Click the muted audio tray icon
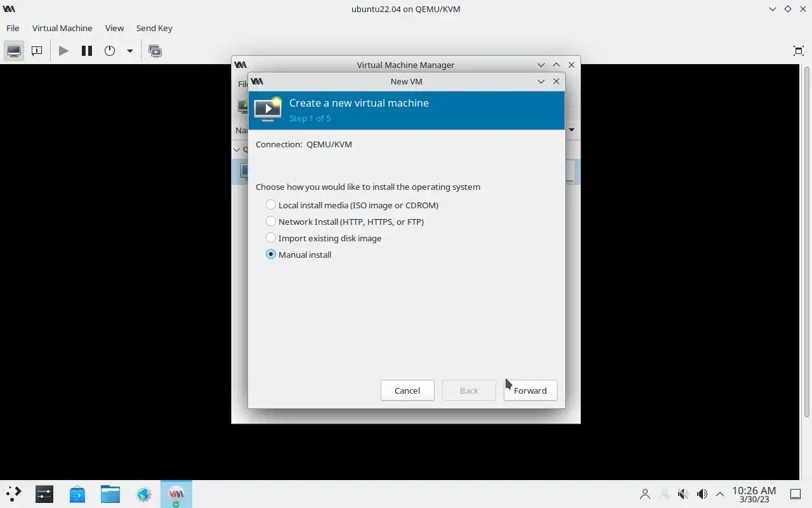The height and width of the screenshot is (508, 812). pos(683,494)
